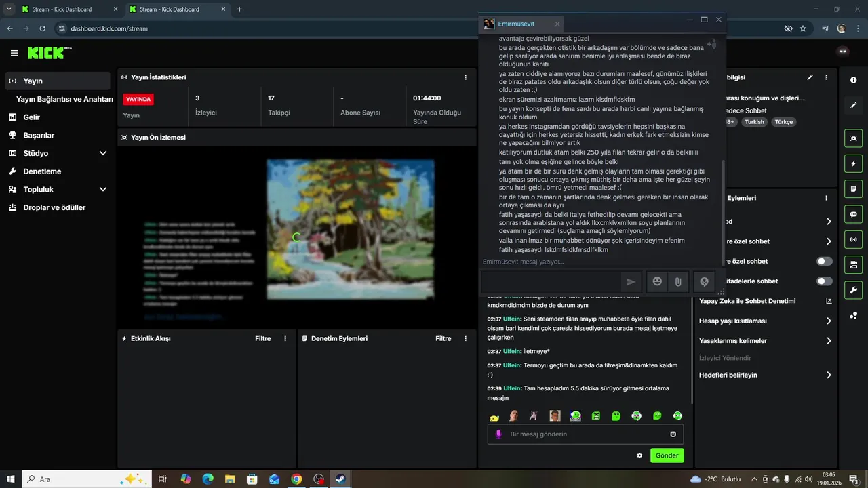868x488 pixels.
Task: Open Kick chat settings gear
Action: pos(639,455)
